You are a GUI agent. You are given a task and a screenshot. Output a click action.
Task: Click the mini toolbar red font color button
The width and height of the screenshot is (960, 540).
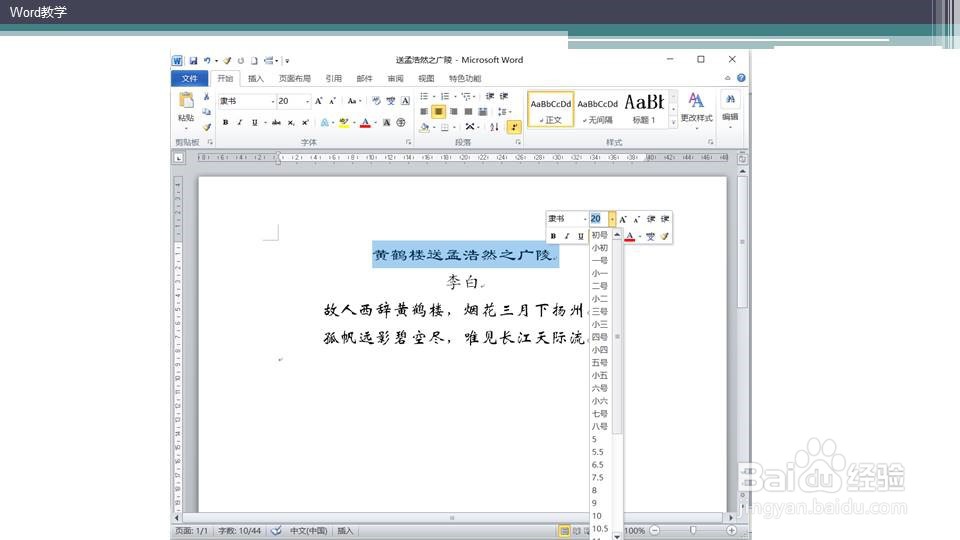coord(630,236)
